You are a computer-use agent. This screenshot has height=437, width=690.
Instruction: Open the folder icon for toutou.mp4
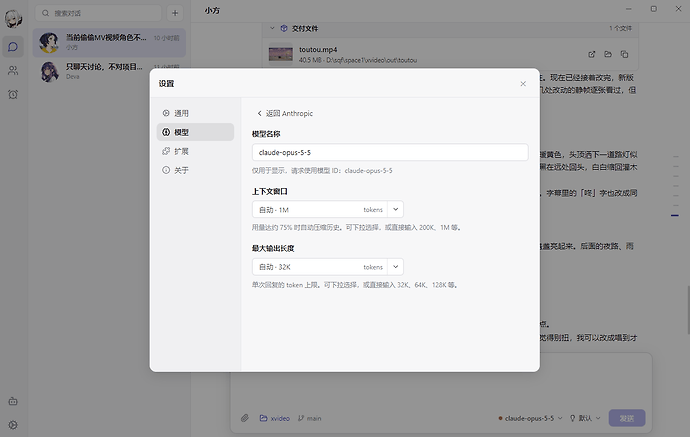pos(608,54)
